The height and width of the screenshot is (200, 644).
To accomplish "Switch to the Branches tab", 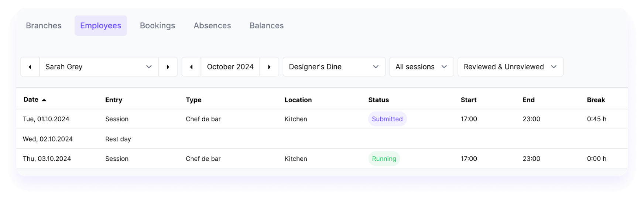I will point(44,26).
